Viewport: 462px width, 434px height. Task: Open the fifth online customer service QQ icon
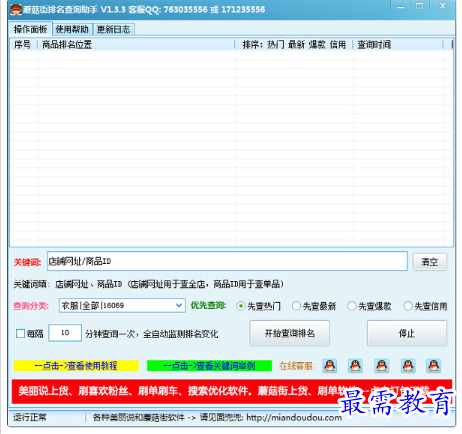pos(433,366)
